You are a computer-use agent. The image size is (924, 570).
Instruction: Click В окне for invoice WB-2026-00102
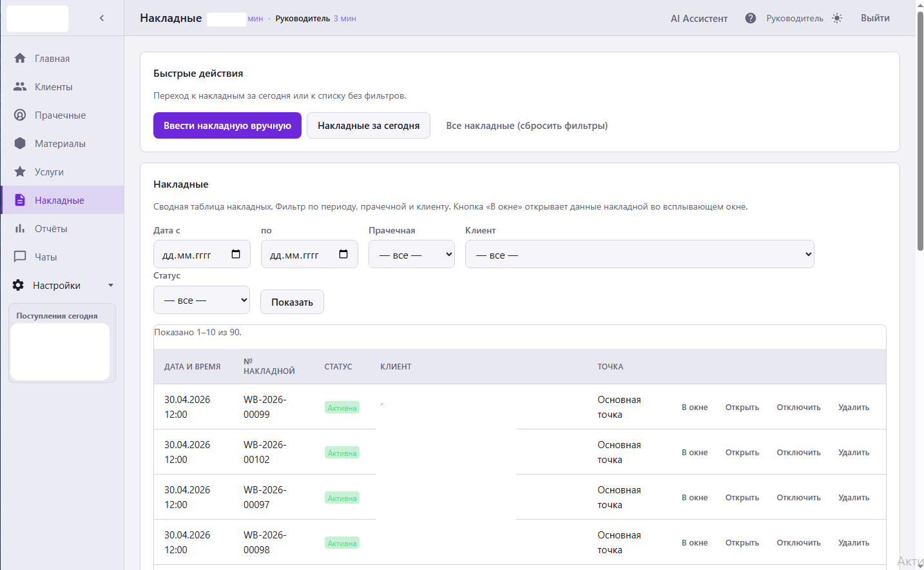tap(695, 452)
